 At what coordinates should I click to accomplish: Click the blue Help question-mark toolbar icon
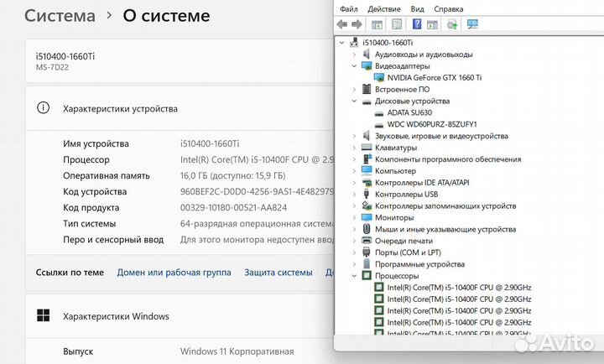pyautogui.click(x=416, y=24)
